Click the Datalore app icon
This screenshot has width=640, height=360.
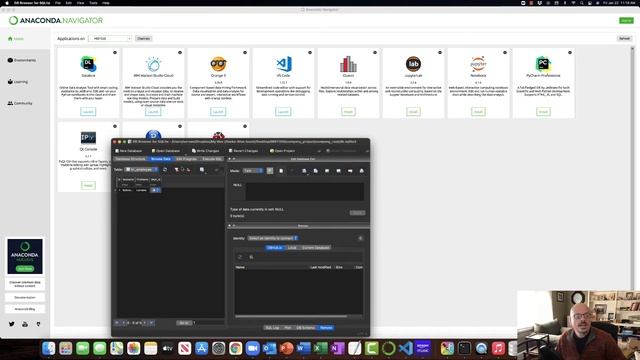(88, 64)
